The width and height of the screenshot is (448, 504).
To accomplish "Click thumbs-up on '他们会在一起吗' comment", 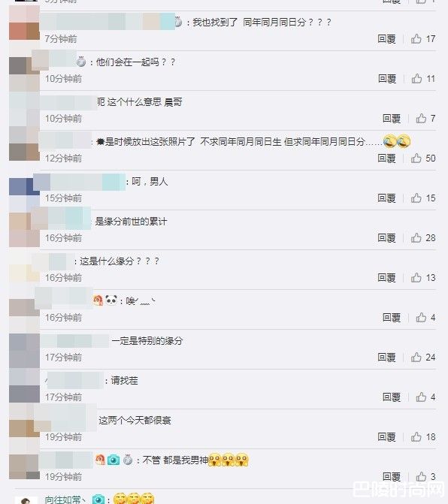I will pyautogui.click(x=416, y=78).
